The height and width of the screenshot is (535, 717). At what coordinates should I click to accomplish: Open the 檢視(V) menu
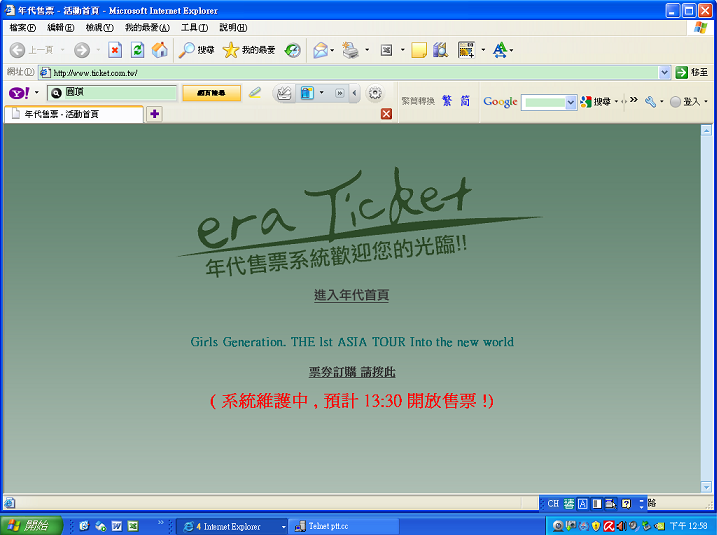tap(100, 28)
